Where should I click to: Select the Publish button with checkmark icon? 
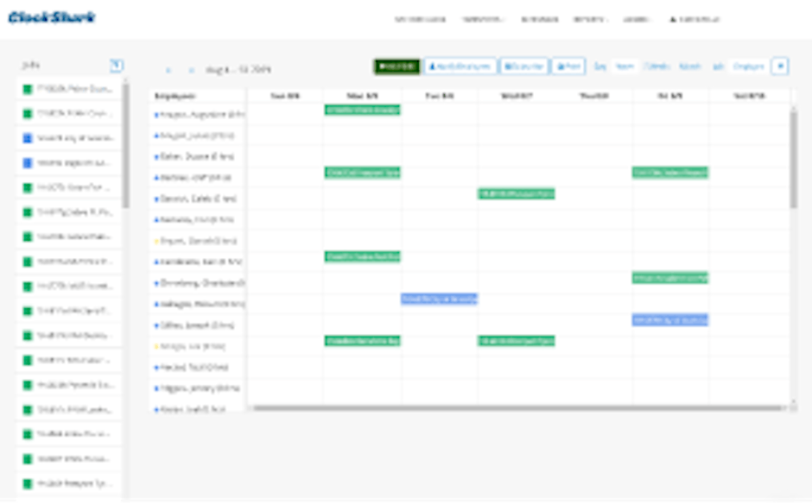coord(400,65)
